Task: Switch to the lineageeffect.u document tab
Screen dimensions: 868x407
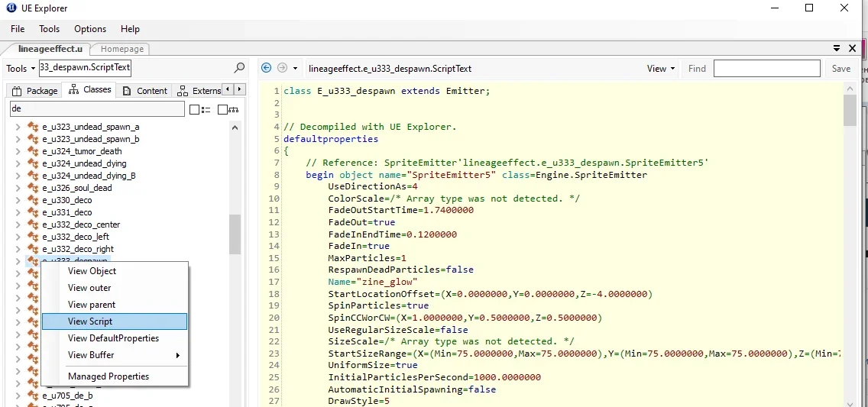Action: pyautogui.click(x=49, y=49)
